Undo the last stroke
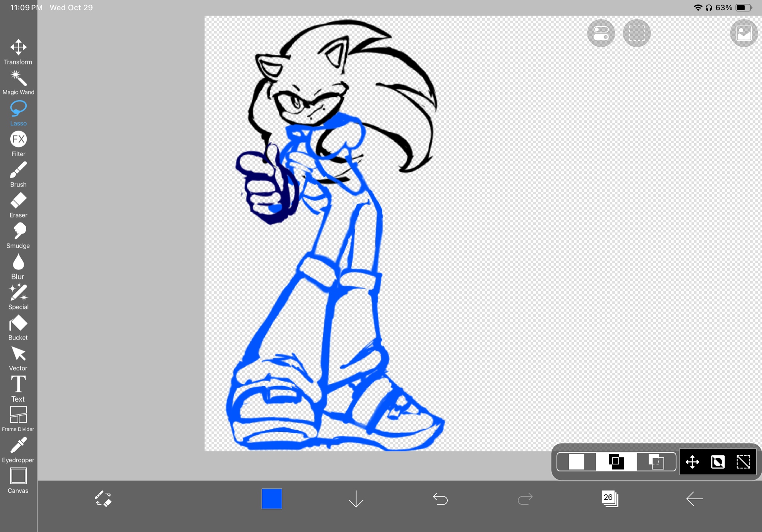762x532 pixels. tap(440, 498)
